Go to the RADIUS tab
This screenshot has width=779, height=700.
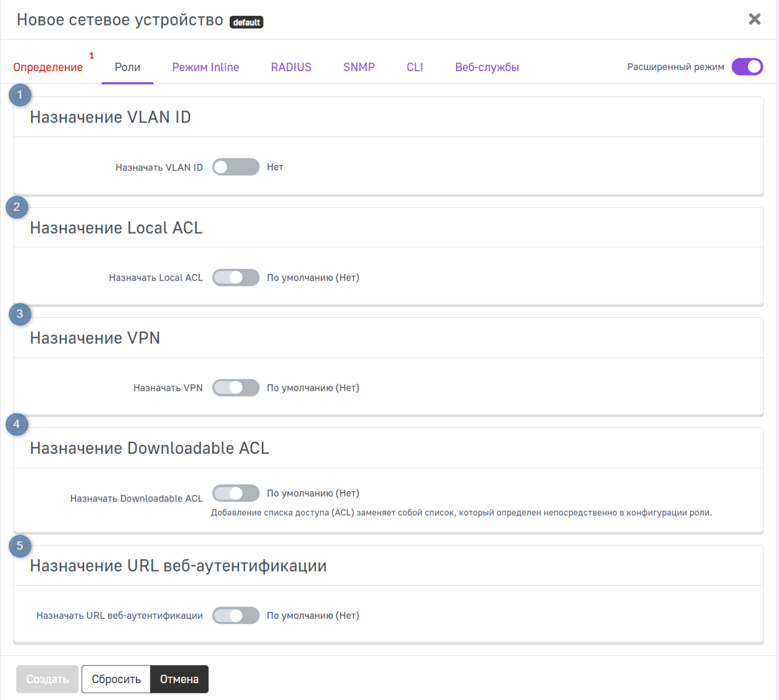pos(291,67)
